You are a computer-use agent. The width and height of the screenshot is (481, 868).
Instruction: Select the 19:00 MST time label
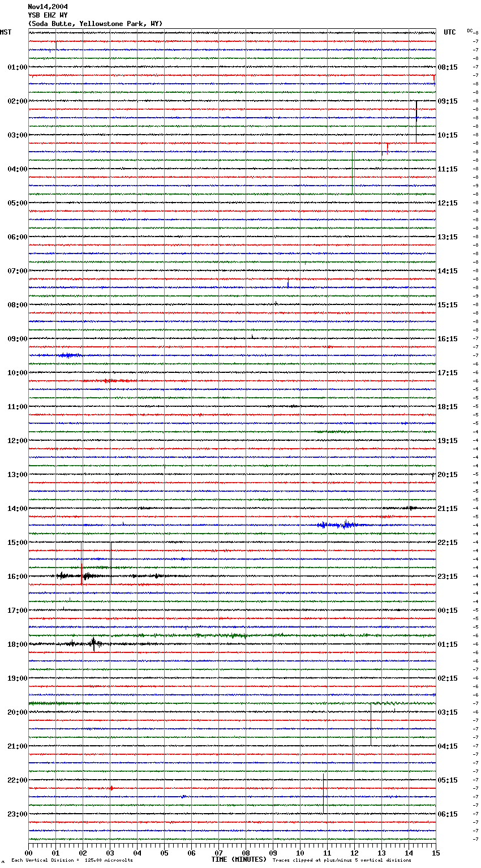18,678
